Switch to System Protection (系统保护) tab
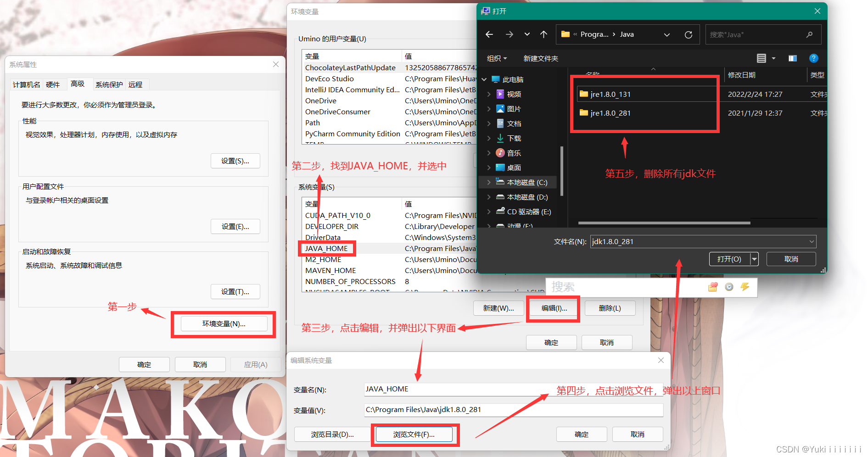 [109, 84]
